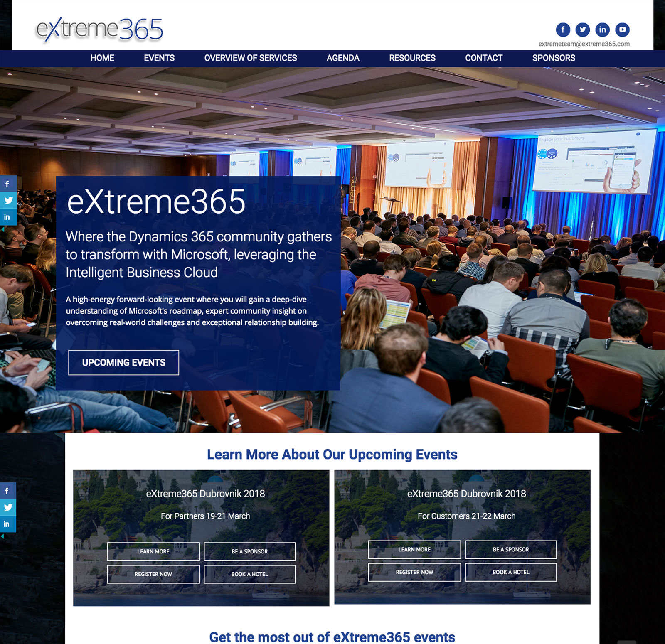Image resolution: width=665 pixels, height=644 pixels.
Task: Click BE A SPONSOR for Partners event
Action: [250, 551]
